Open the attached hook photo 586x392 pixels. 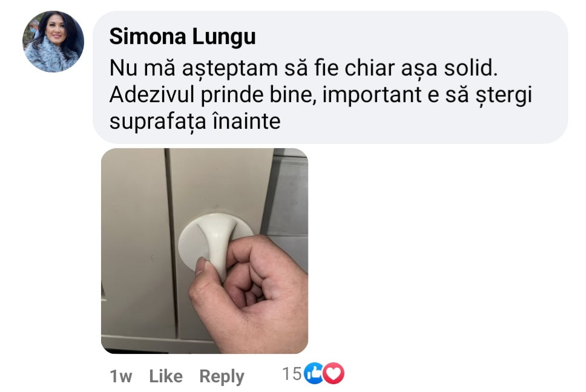[x=205, y=251]
